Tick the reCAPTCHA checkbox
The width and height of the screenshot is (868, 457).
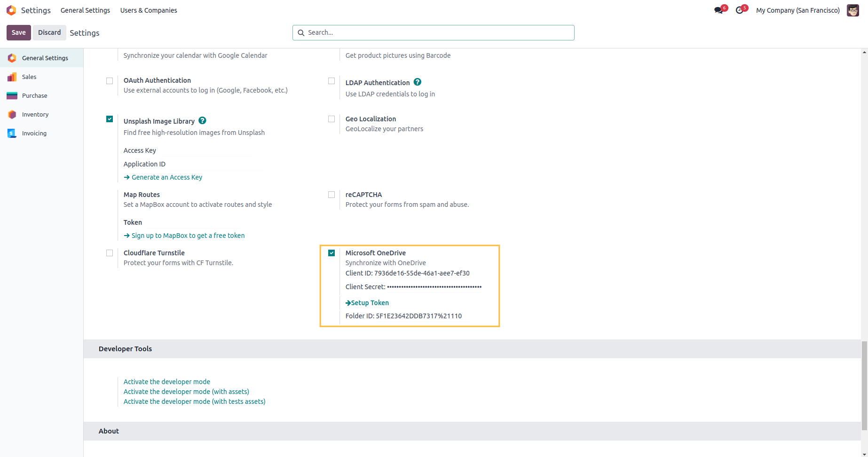point(331,195)
